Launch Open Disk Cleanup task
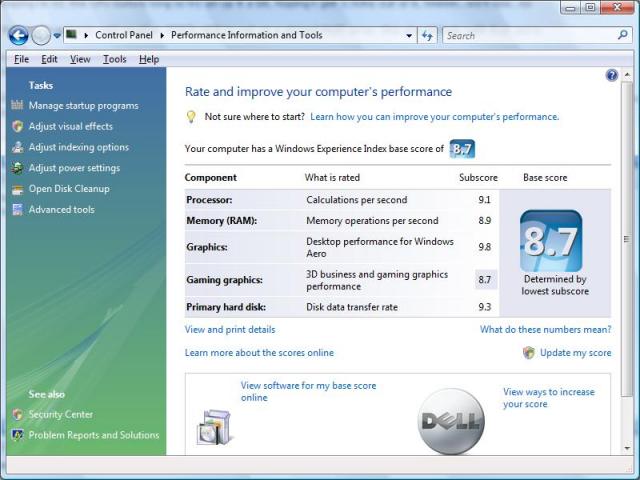This screenshot has width=640, height=480. 69,189
